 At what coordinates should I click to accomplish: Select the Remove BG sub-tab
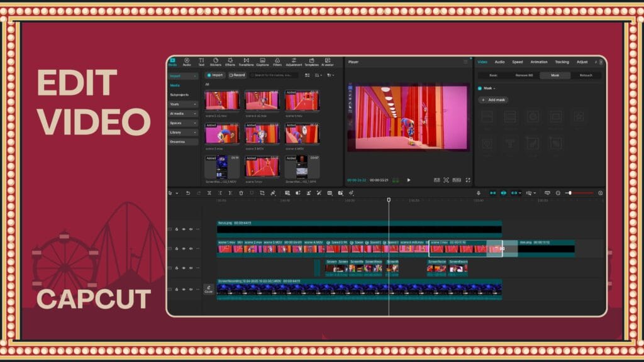pos(524,75)
